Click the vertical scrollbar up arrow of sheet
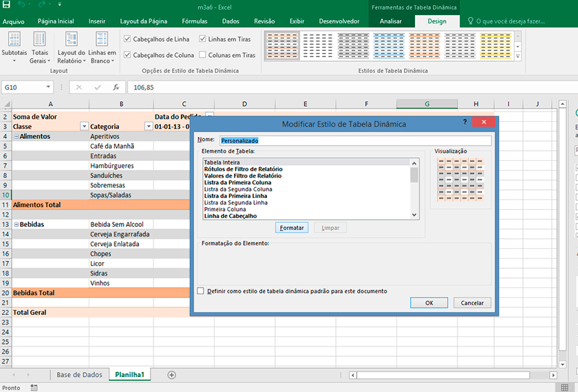The width and height of the screenshot is (578, 392). coord(563,105)
